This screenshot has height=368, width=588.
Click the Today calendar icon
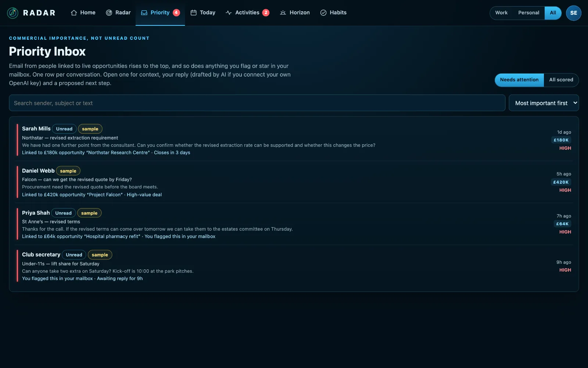coord(193,13)
